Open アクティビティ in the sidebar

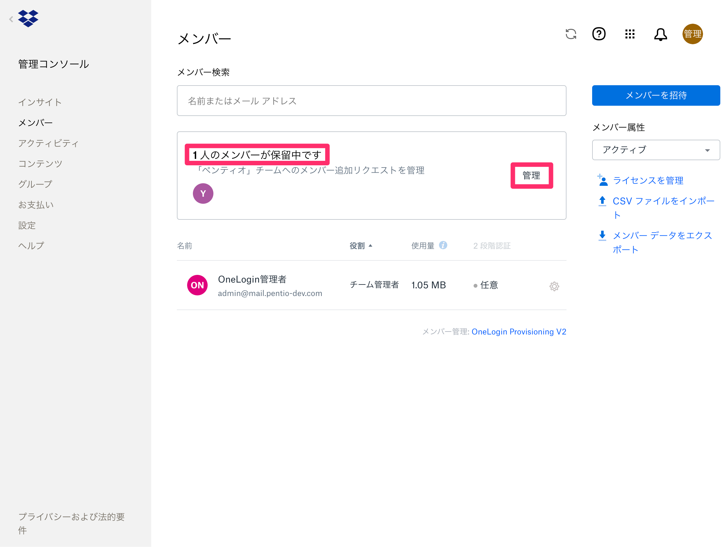click(x=48, y=143)
